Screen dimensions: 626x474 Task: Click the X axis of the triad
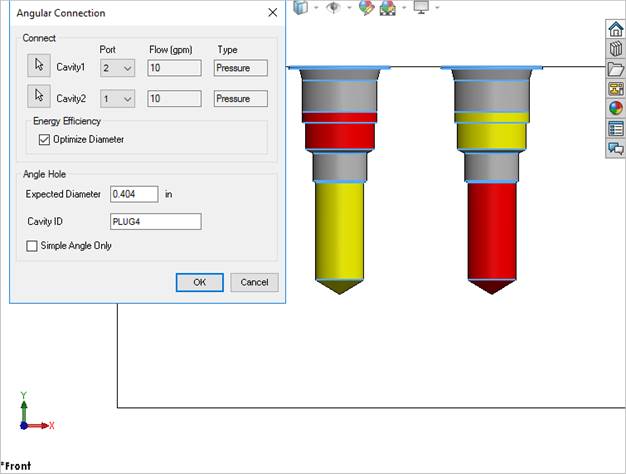tap(41, 426)
